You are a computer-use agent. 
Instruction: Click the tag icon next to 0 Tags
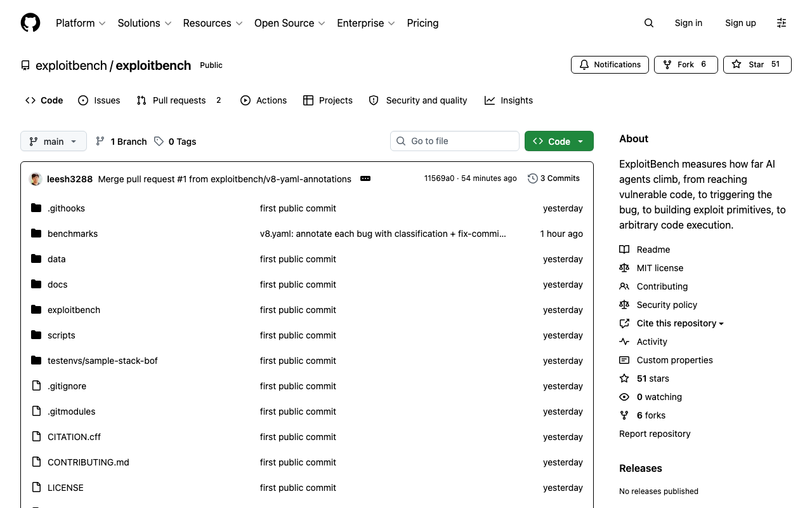point(159,141)
